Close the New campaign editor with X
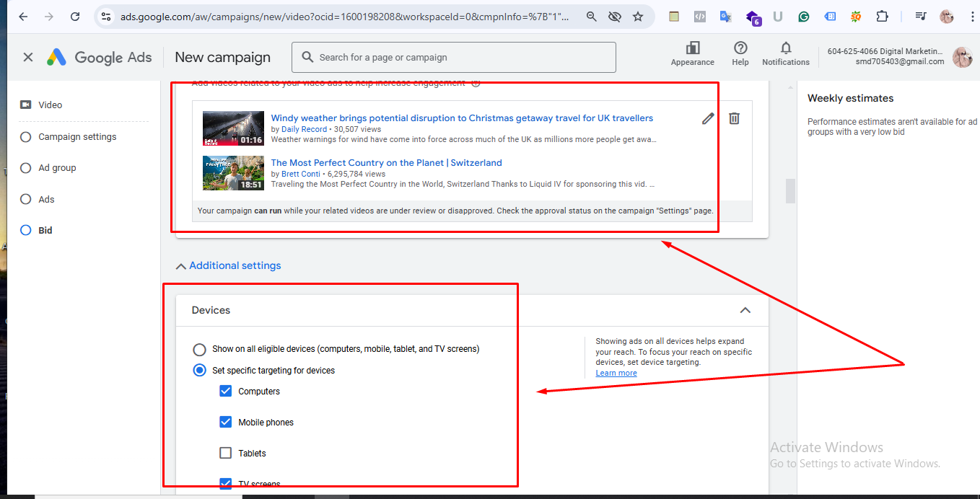The height and width of the screenshot is (499, 980). [28, 57]
